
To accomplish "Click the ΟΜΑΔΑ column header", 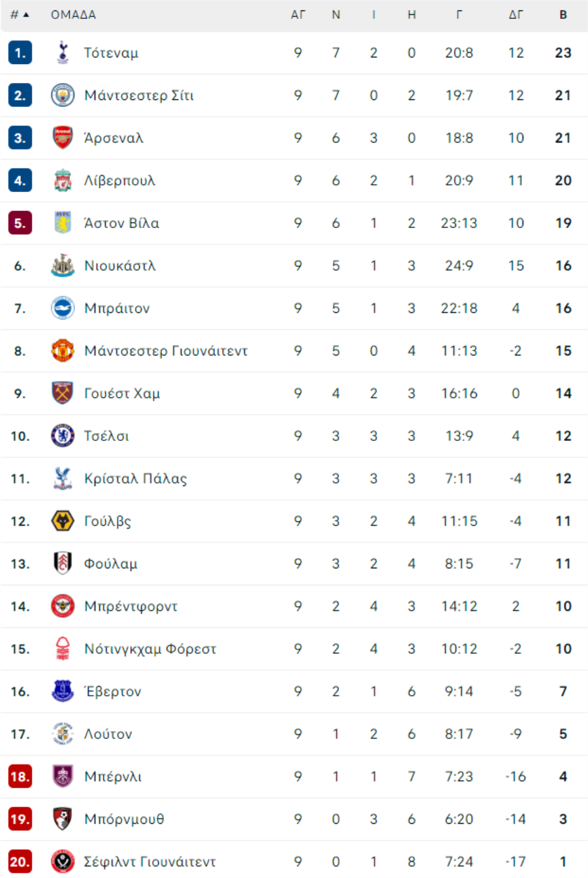I will point(73,14).
